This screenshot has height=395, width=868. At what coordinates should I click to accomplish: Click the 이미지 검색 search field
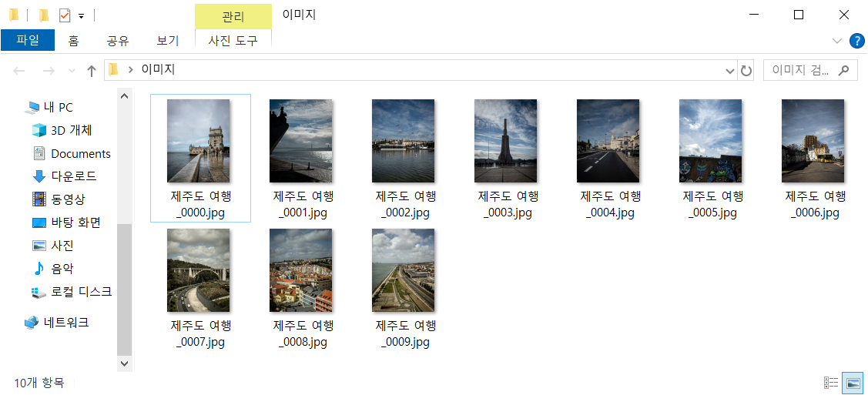coord(810,70)
